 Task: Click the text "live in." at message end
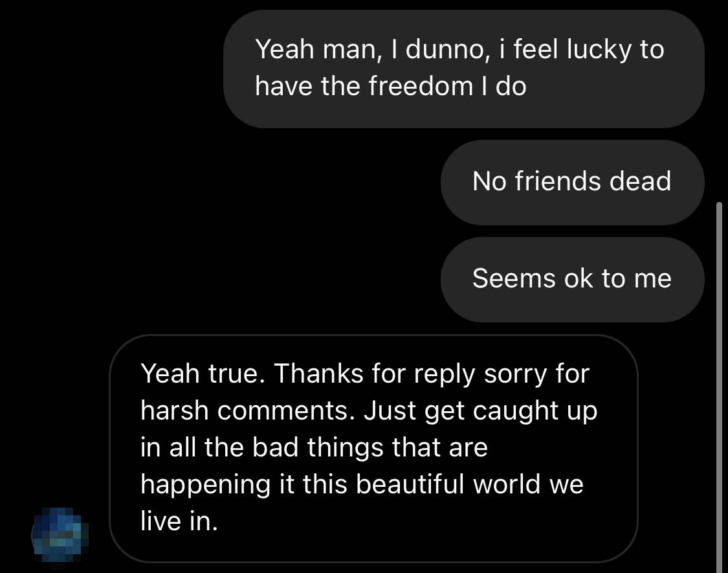(x=179, y=521)
